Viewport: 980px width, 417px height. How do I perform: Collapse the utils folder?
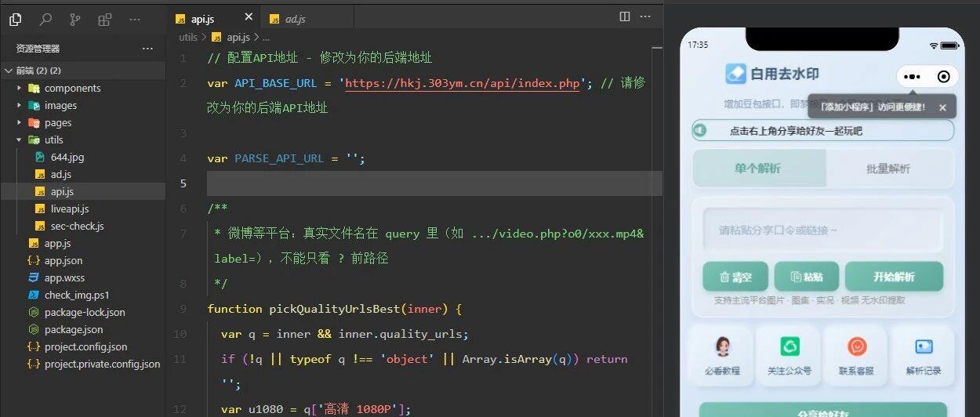pyautogui.click(x=20, y=140)
